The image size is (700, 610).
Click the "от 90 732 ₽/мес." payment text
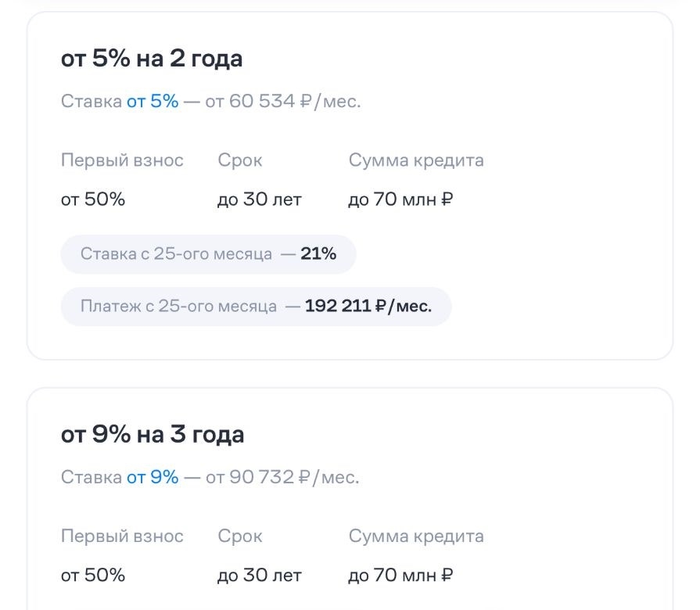pyautogui.click(x=282, y=477)
